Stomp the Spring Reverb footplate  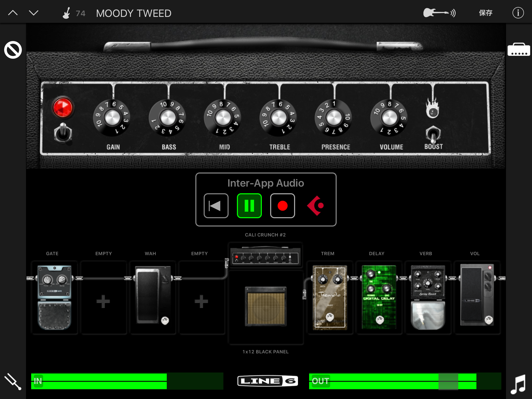[x=428, y=315]
